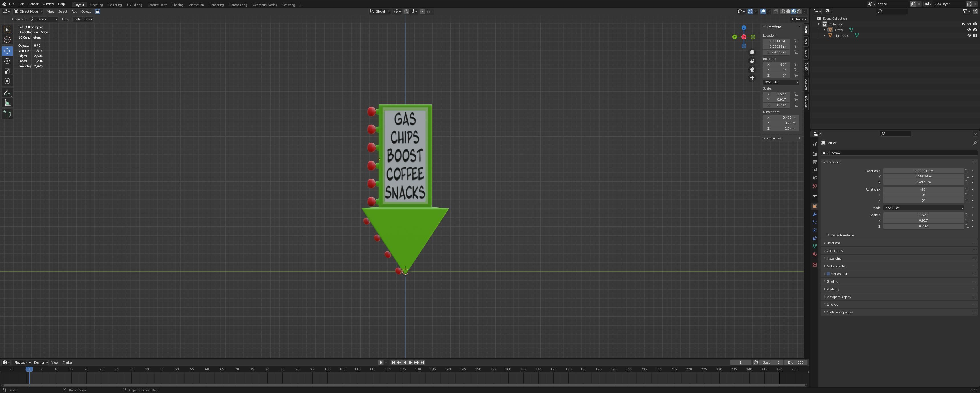This screenshot has width=980, height=393.
Task: Toggle the Motion Blur checkbox
Action: [828, 274]
